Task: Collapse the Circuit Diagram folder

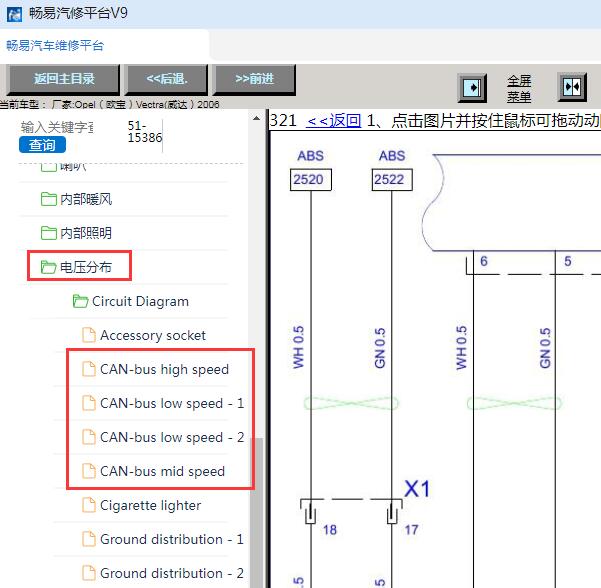Action: (140, 301)
